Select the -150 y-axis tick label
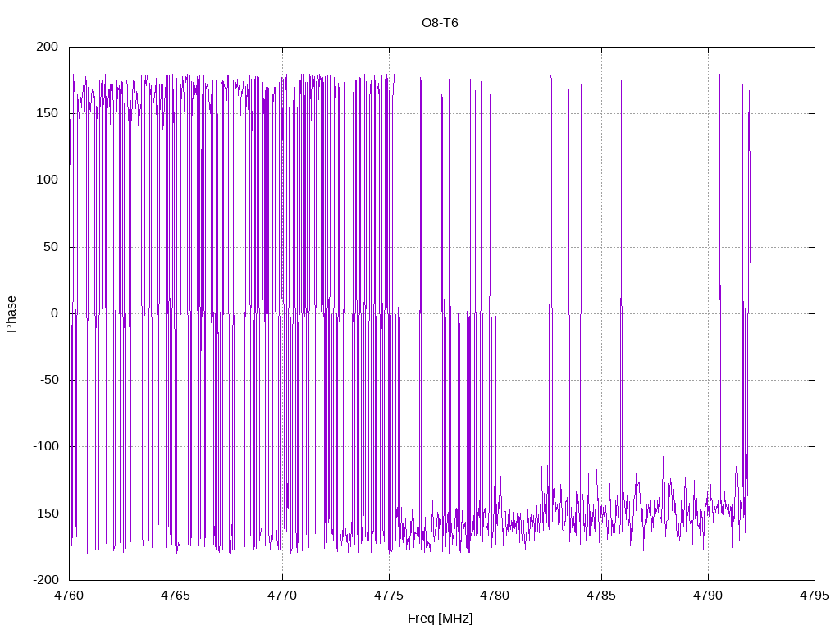840x630 pixels. 46,514
